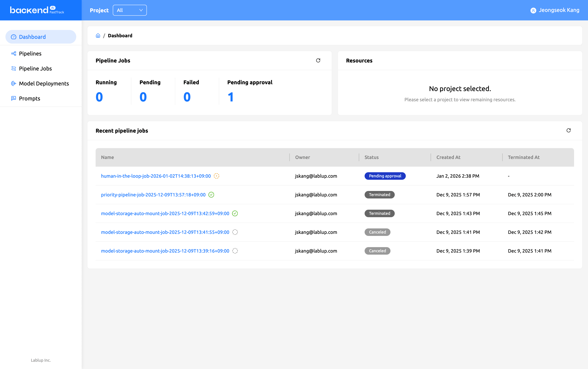
Task: Open model-storage-auto-mount-job created at 1:43 PM
Action: (x=165, y=213)
